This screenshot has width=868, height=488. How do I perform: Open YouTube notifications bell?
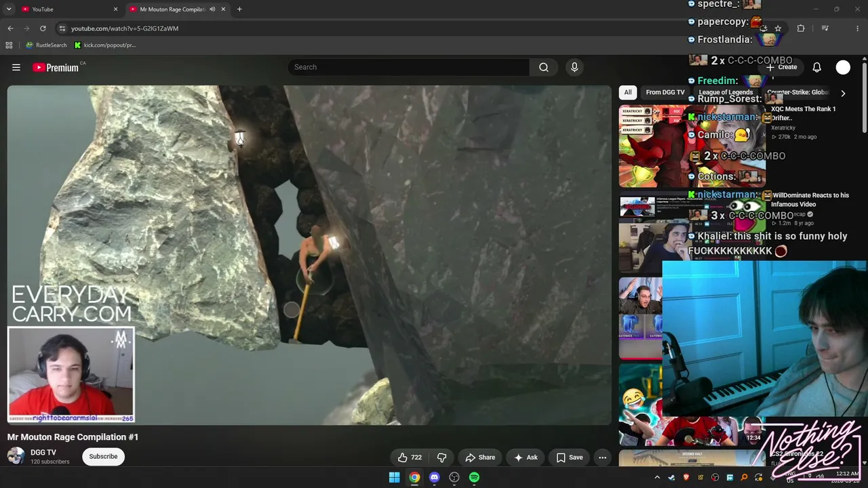(x=816, y=67)
